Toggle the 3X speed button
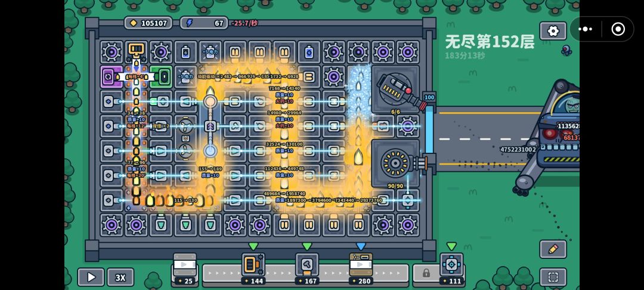This screenshot has width=644, height=290. (120, 277)
